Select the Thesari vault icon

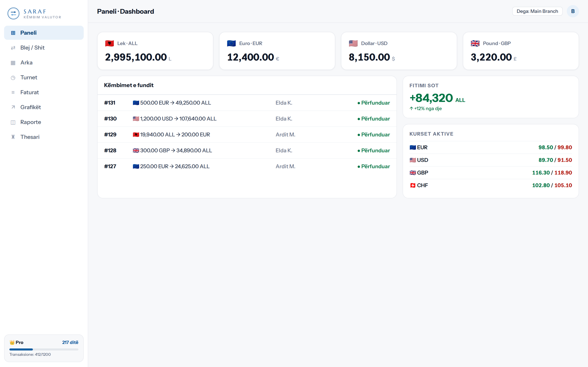[x=13, y=137]
